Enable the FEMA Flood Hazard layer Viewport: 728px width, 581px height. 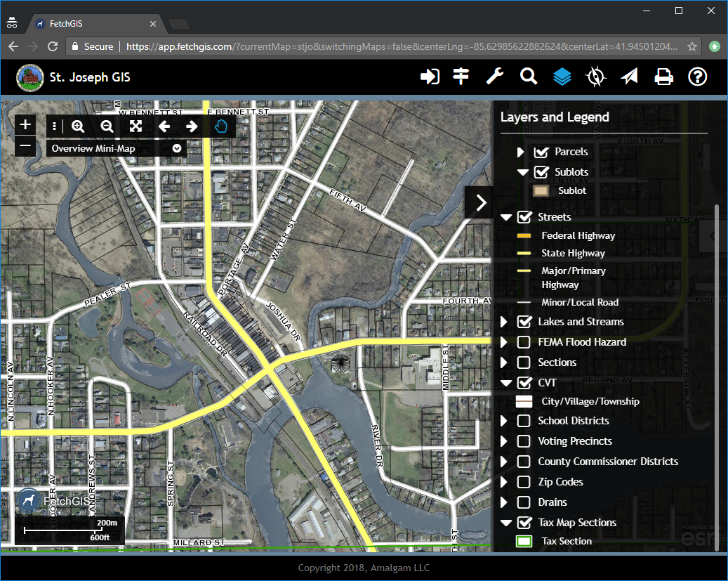point(522,342)
